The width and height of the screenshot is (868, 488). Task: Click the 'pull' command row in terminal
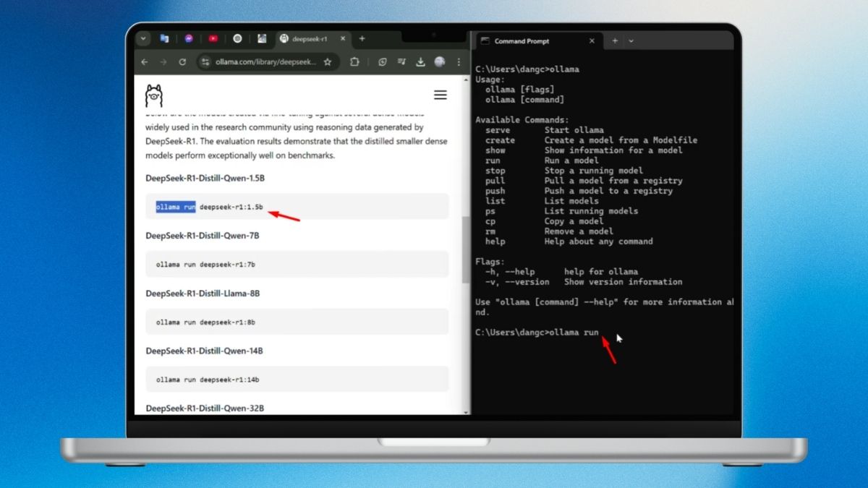coord(584,181)
